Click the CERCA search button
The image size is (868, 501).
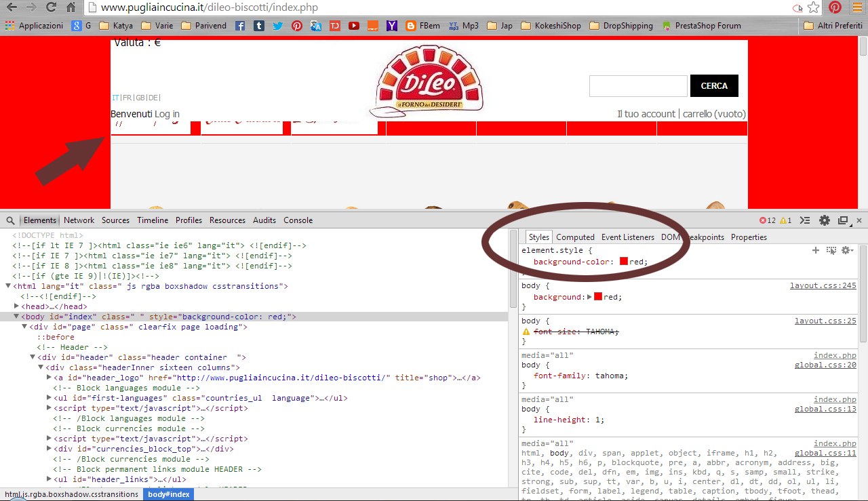click(x=714, y=86)
